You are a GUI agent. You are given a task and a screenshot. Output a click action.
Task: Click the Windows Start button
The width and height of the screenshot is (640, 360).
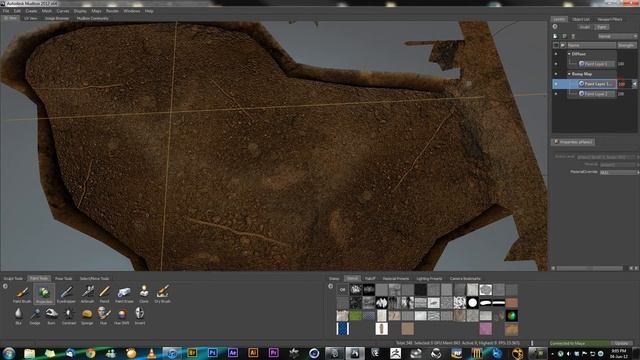click(x=9, y=353)
